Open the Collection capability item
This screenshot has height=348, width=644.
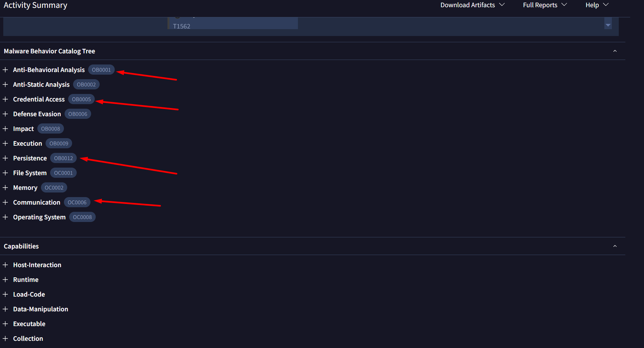(x=28, y=339)
